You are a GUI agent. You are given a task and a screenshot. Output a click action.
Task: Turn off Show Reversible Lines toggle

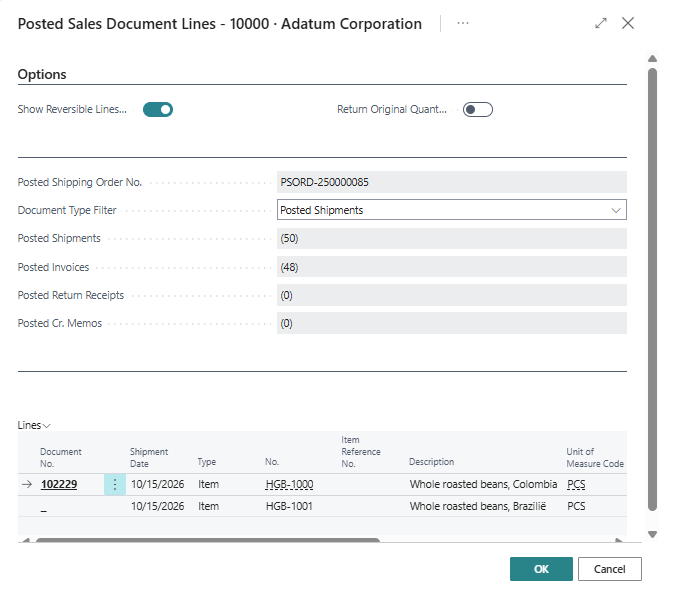point(158,110)
